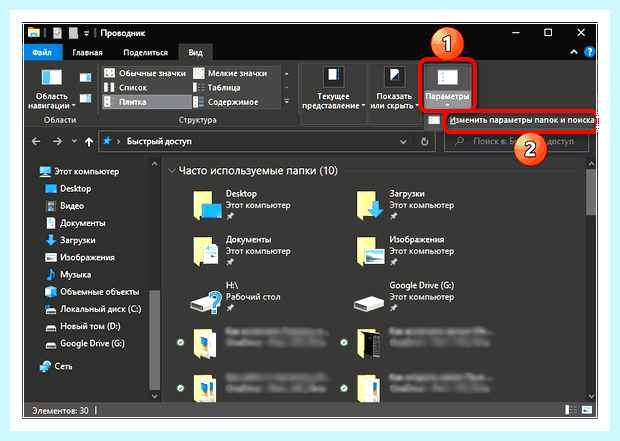The image size is (620, 441).
Task: Open Область навигации dropdown
Action: coord(52,89)
